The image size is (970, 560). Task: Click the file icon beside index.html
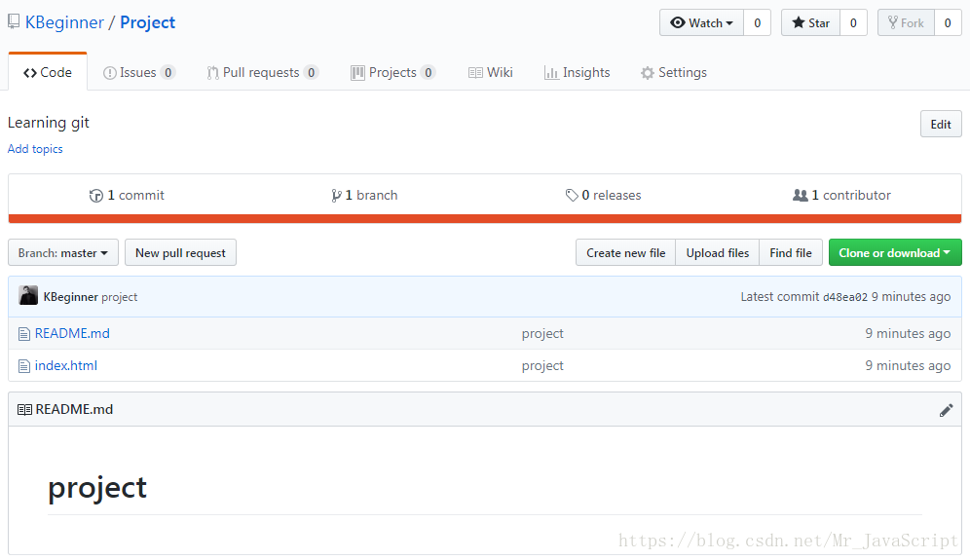tap(24, 366)
